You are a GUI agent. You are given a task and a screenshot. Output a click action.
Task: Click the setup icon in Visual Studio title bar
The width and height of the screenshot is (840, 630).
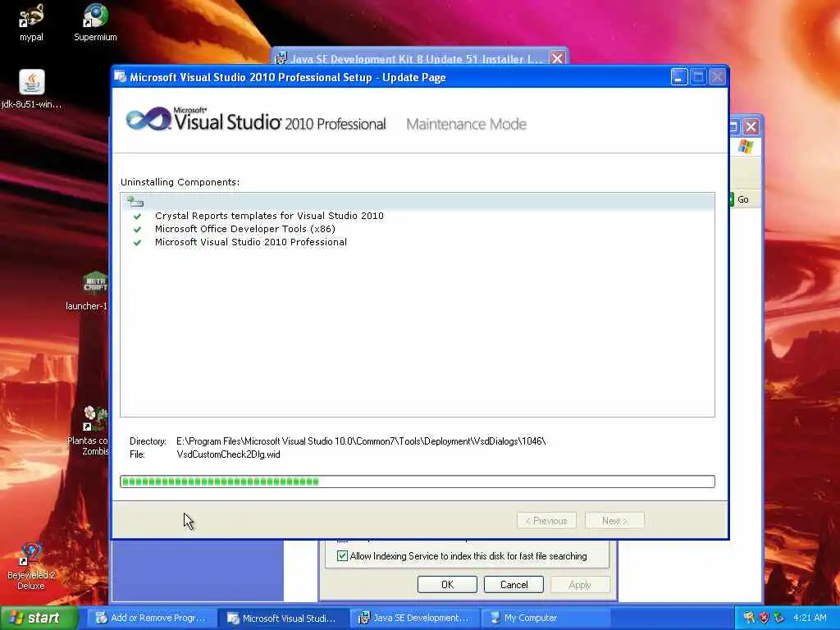click(121, 76)
